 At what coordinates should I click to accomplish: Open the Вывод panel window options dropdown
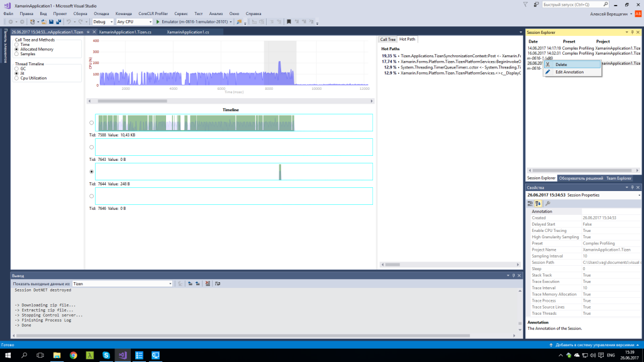(x=508, y=276)
